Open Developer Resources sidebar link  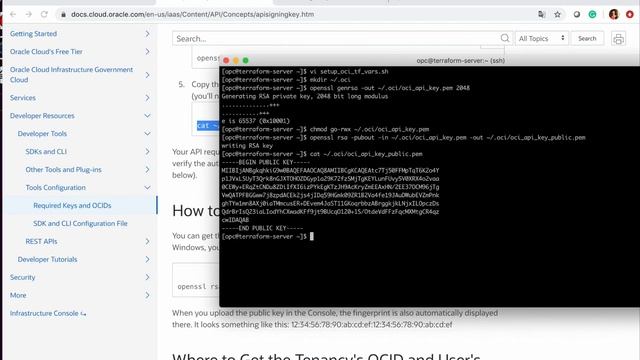pos(42,116)
